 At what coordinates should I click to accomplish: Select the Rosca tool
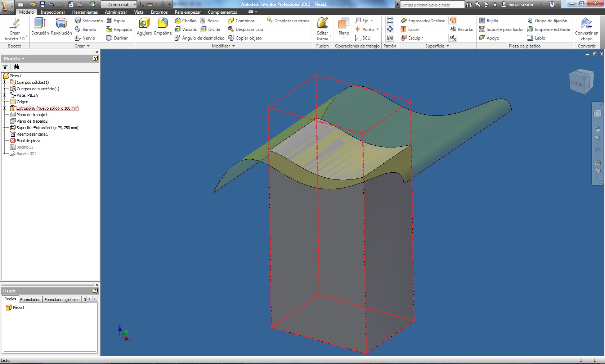209,21
